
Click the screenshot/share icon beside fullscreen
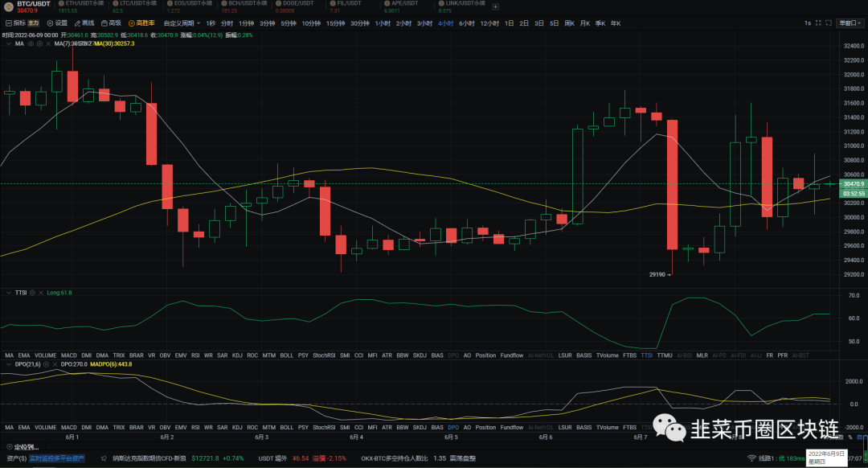[829, 23]
